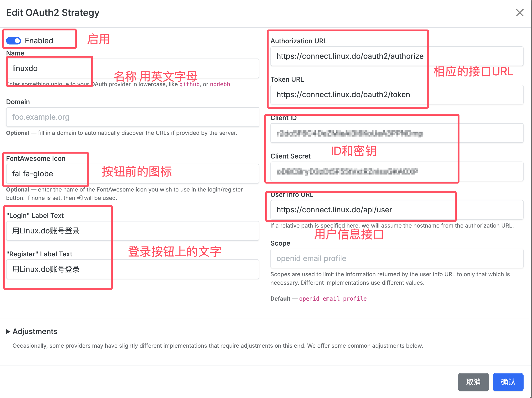The image size is (532, 398).
Task: Click the default 'openid email profile' code text
Action: (333, 299)
